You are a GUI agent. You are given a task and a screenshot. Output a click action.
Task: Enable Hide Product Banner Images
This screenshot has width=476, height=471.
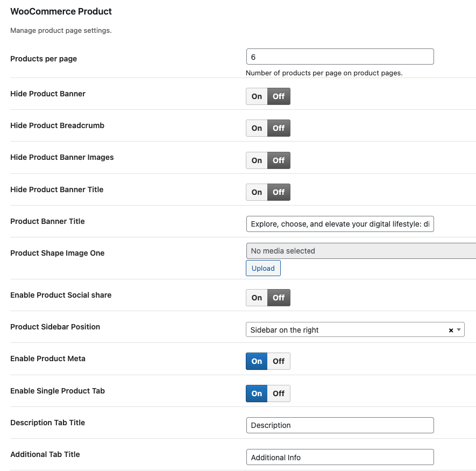pos(257,160)
